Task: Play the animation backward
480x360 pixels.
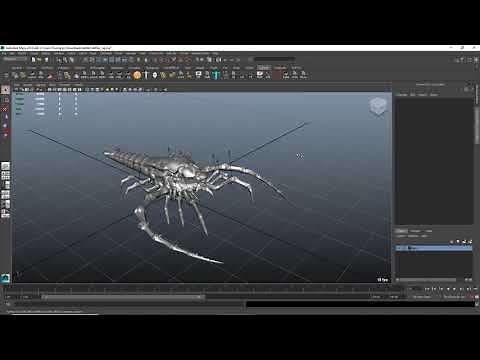Action: tap(448, 289)
